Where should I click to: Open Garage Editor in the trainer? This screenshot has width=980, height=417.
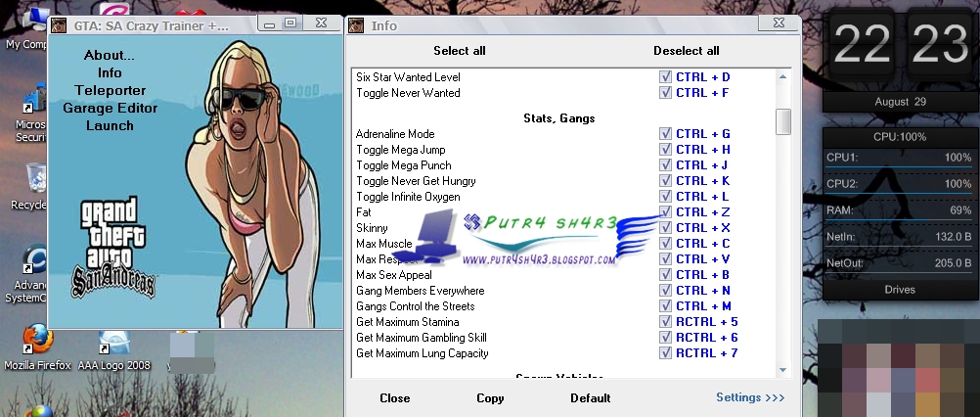pos(110,108)
